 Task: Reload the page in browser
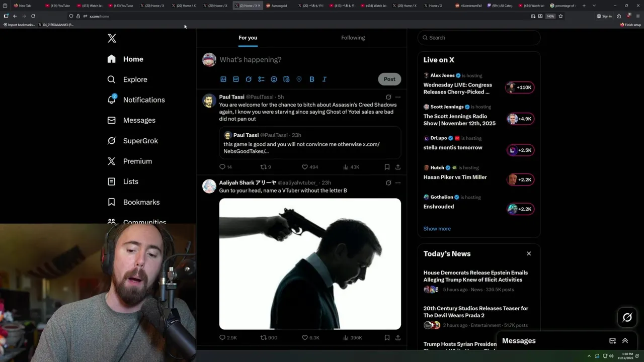33,16
